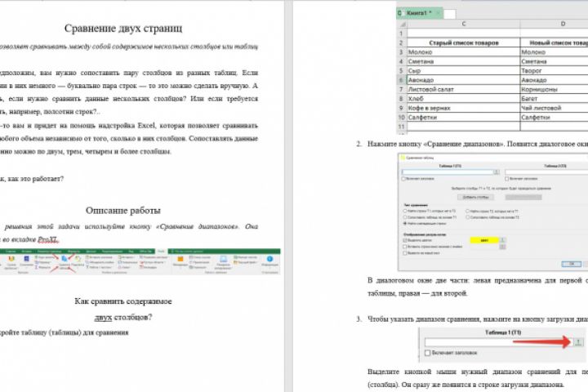588x392 pixels.
Task: Click the orange Менеджер icon in ribbon
Action: 180,259
